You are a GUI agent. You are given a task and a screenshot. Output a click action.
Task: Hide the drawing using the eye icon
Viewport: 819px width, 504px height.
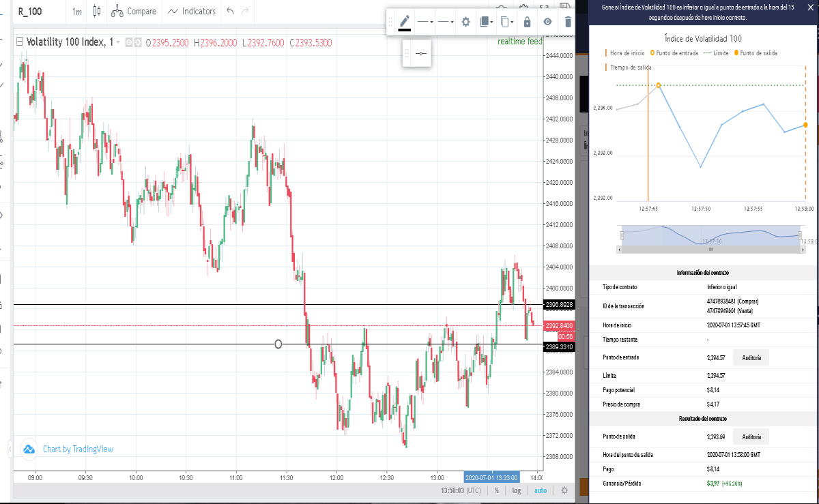tap(547, 22)
